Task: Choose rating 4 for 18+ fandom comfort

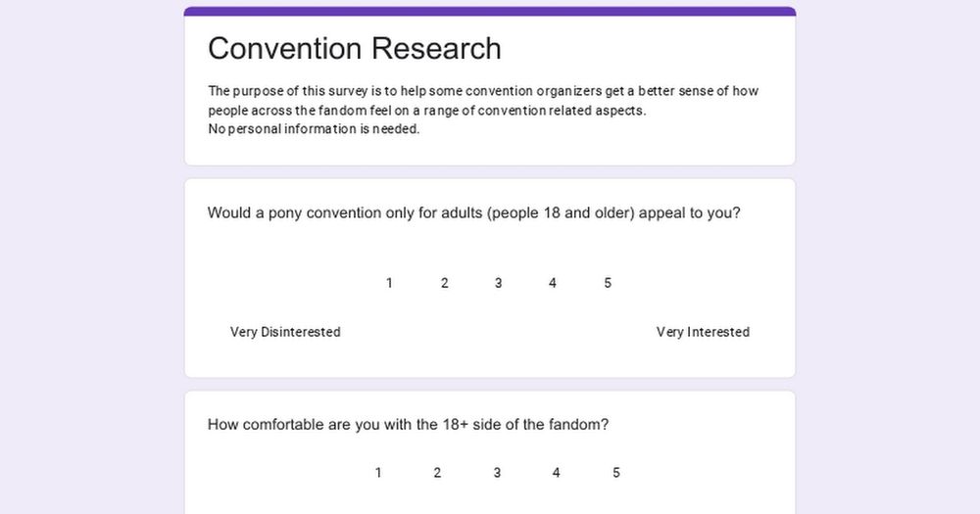Action: (556, 473)
